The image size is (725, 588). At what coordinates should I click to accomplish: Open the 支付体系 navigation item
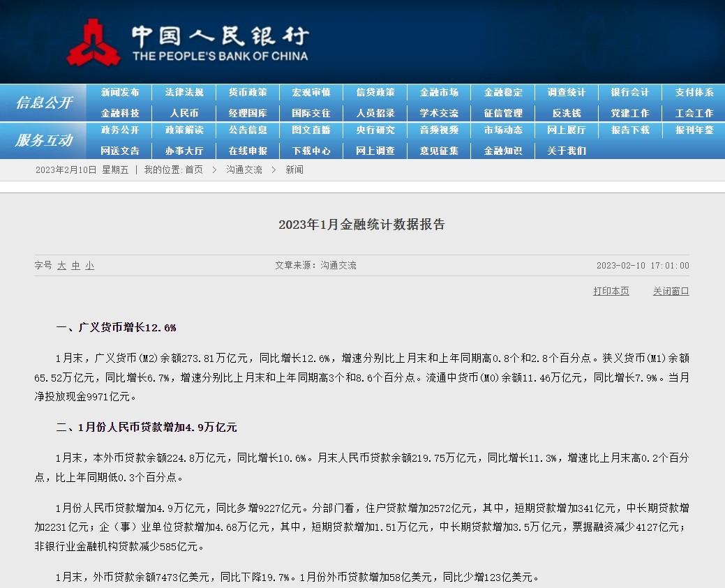coord(694,92)
